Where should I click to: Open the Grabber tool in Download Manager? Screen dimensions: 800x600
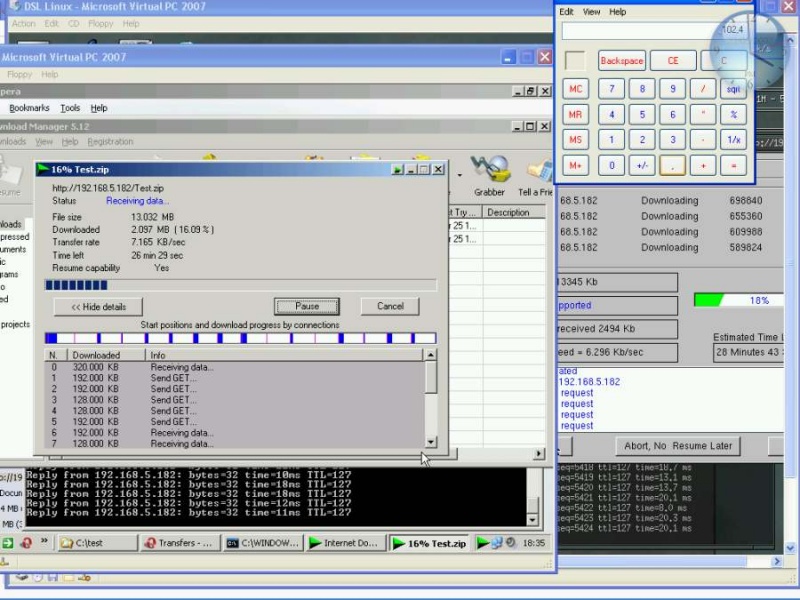click(x=490, y=168)
